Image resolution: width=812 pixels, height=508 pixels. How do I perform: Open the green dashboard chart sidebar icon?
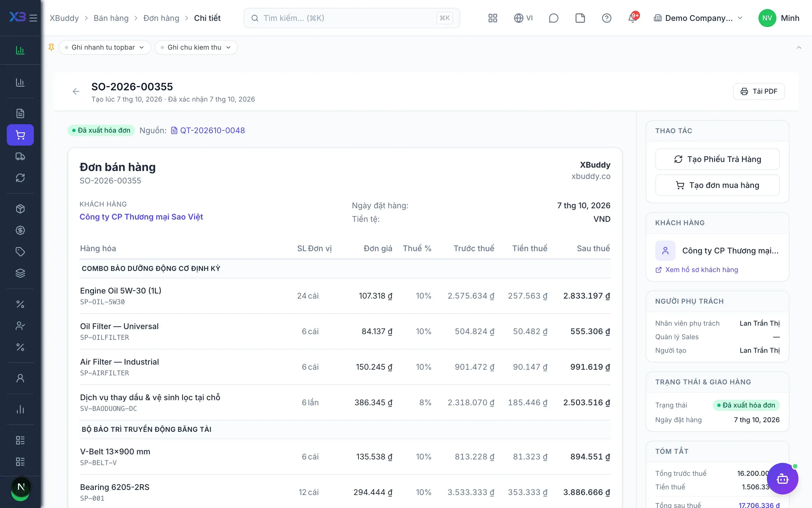click(x=21, y=51)
